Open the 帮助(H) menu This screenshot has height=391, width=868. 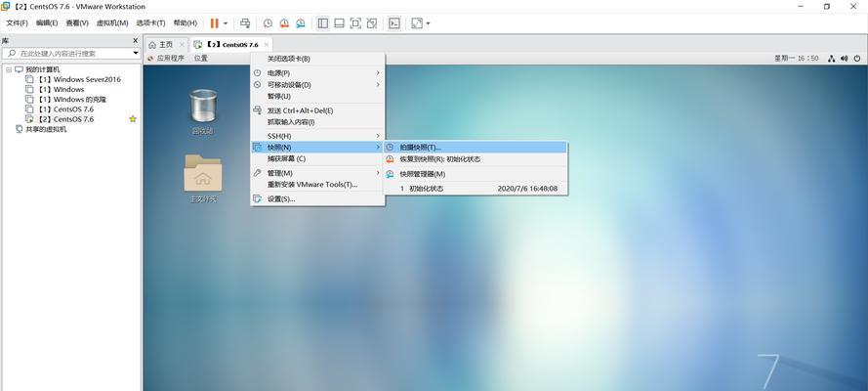[x=185, y=23]
